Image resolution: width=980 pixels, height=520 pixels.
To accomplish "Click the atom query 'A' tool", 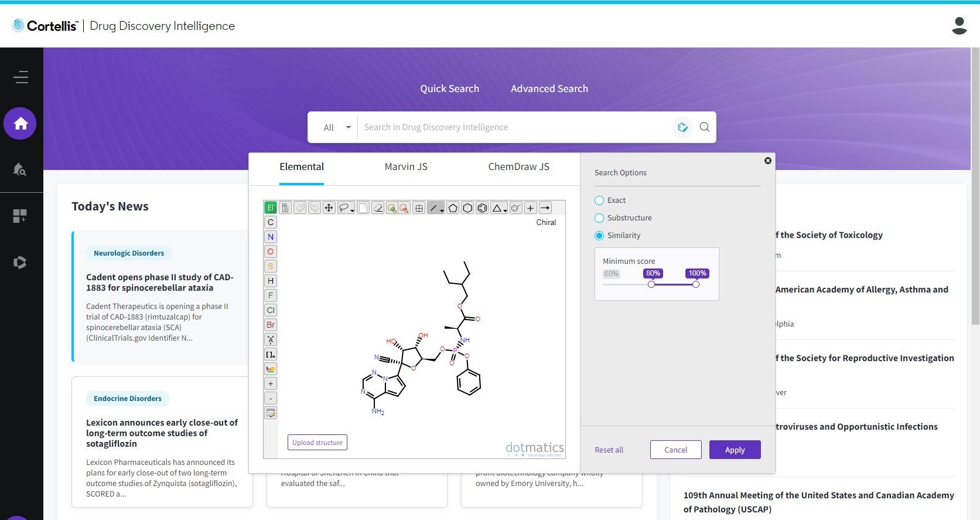I will pos(271,339).
